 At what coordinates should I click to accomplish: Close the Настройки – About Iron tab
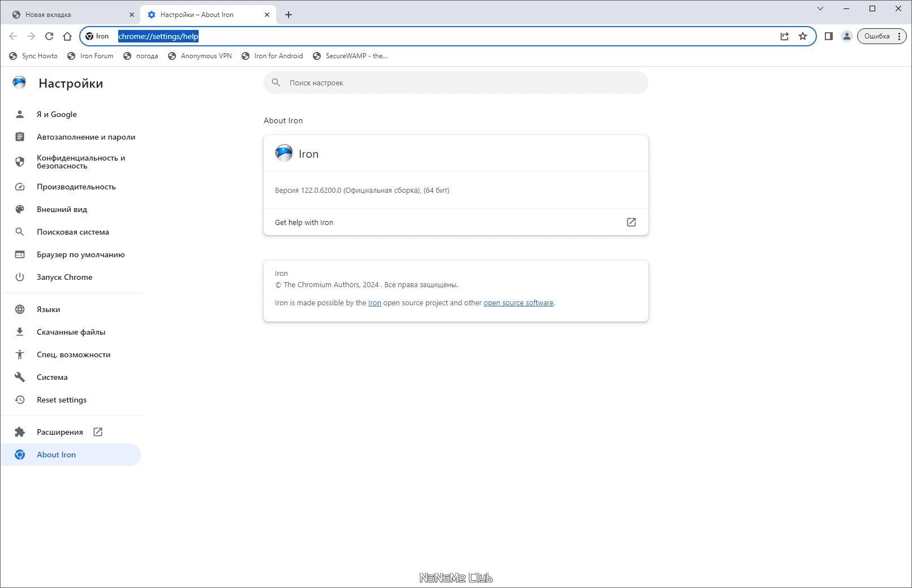tap(267, 15)
